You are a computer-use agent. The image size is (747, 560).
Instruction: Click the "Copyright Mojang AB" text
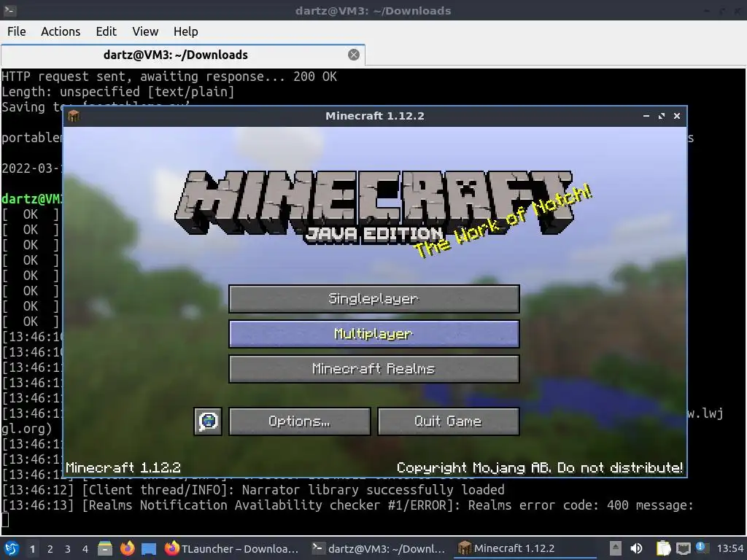pyautogui.click(x=473, y=467)
